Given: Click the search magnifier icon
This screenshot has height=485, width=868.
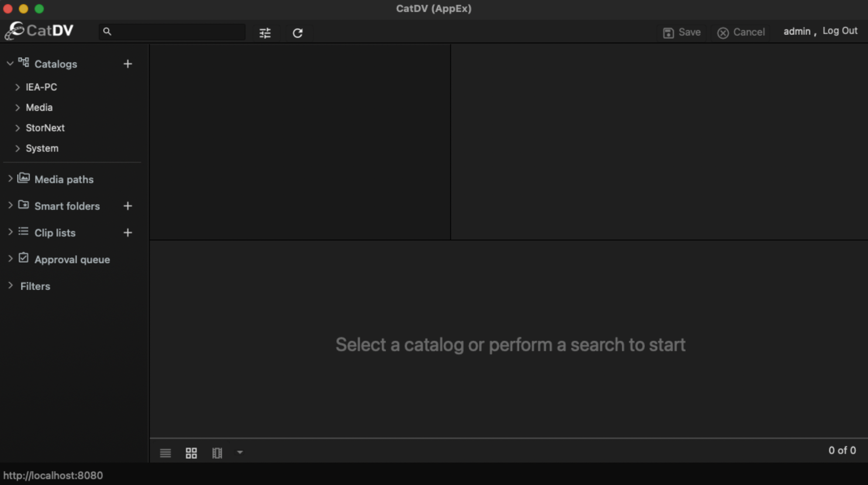Looking at the screenshot, I should tap(107, 31).
